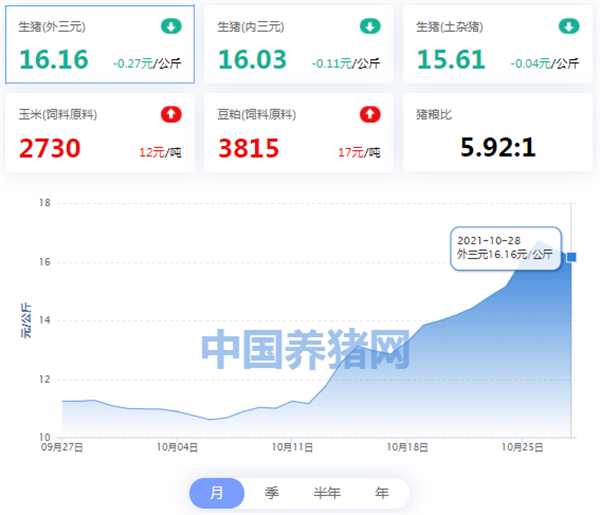Click red up arrow on 玉米 card
This screenshot has height=515, width=600.
(171, 114)
